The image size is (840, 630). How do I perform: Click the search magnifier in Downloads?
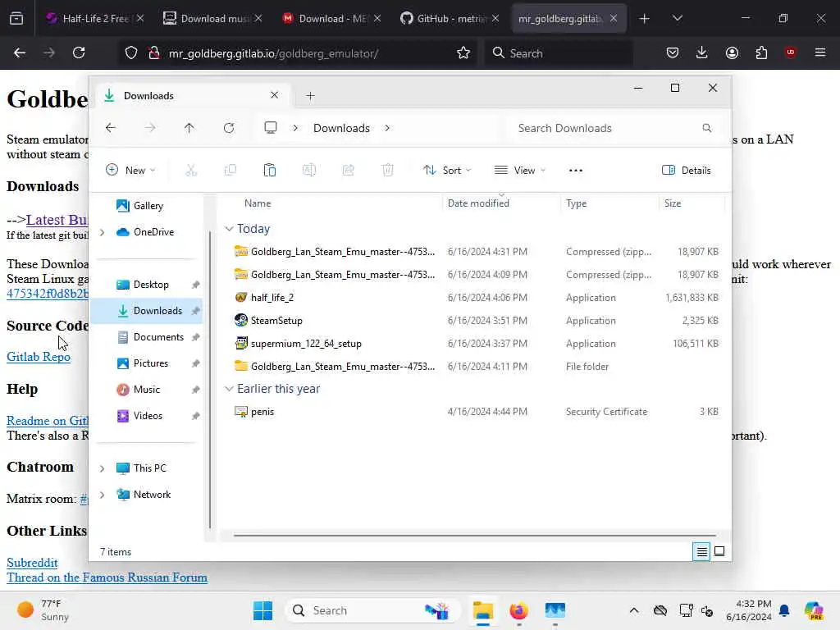click(707, 128)
